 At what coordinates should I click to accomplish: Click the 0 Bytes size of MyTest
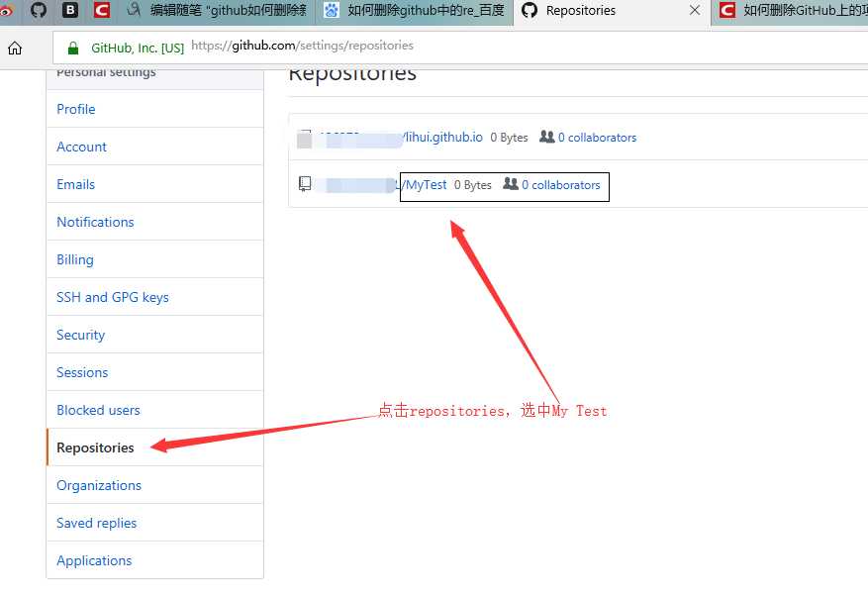click(473, 185)
